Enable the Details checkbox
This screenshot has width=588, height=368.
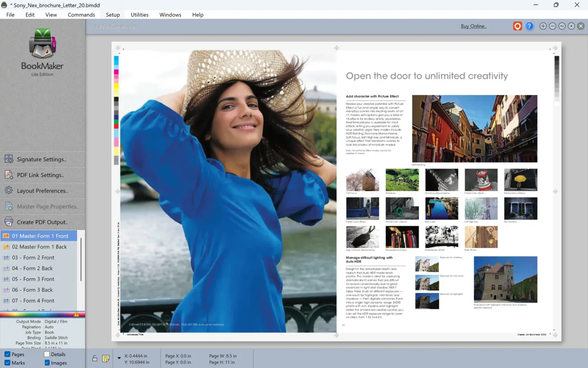[47, 354]
